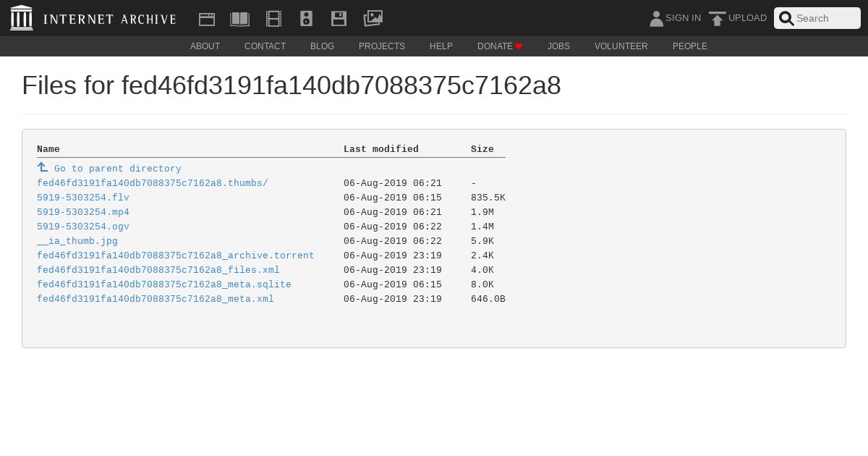
Task: Open the Contact menu item
Action: click(x=265, y=46)
